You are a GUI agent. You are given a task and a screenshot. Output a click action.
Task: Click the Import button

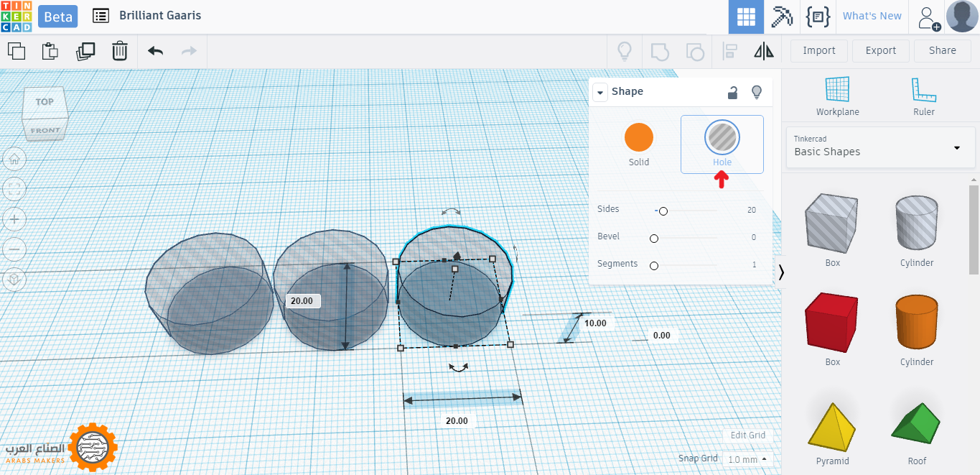(819, 50)
